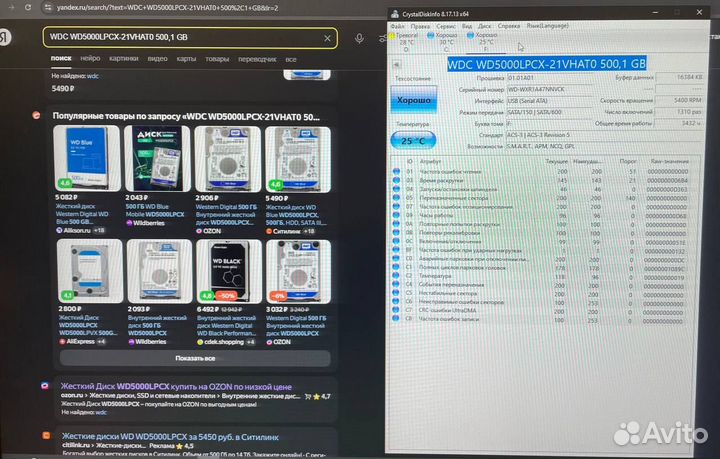Click the Хорошо health status button
The width and height of the screenshot is (720, 459).
pyautogui.click(x=413, y=100)
